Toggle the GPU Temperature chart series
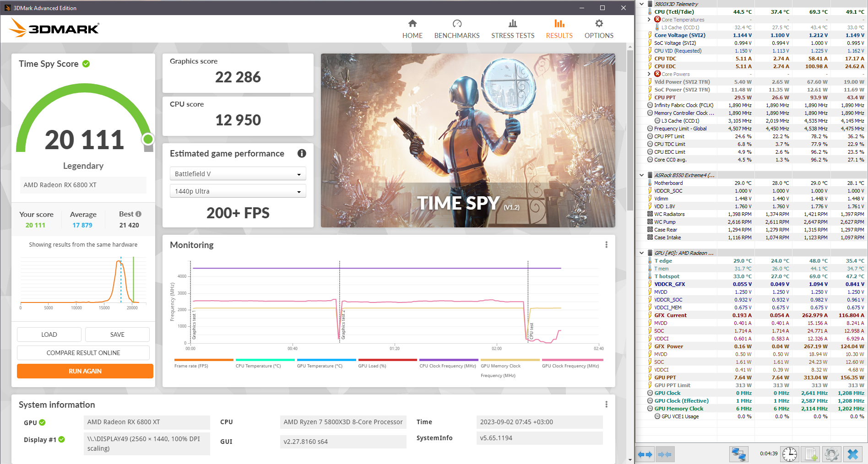The width and height of the screenshot is (868, 464). tap(326, 363)
